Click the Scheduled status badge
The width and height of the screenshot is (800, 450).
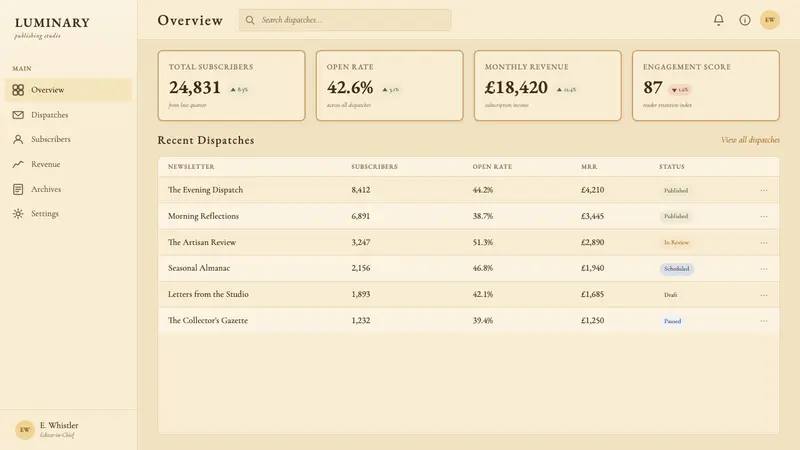(x=677, y=269)
